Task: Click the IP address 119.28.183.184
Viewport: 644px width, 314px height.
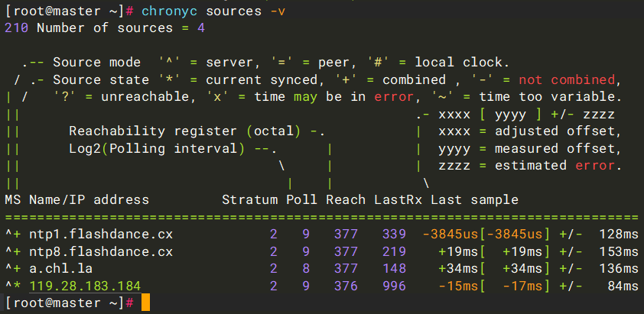Action: point(85,286)
